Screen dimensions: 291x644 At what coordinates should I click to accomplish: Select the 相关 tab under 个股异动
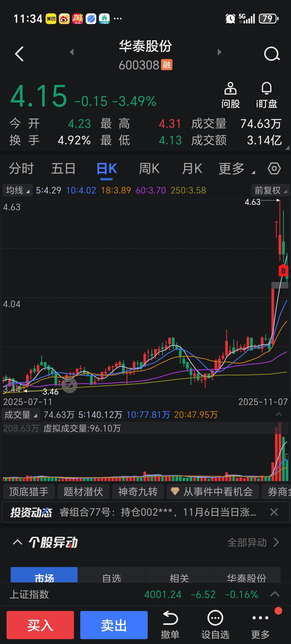pyautogui.click(x=179, y=575)
